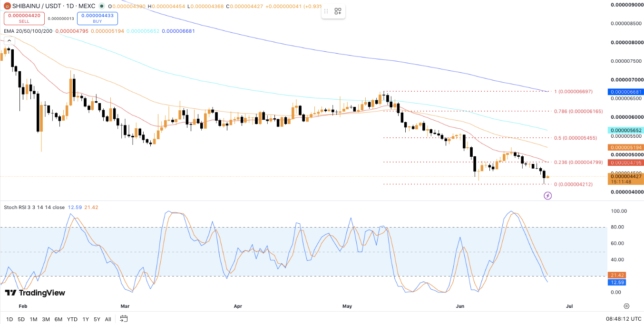Select the 1D time range
Screen dimensions: 644x324
click(x=10, y=319)
